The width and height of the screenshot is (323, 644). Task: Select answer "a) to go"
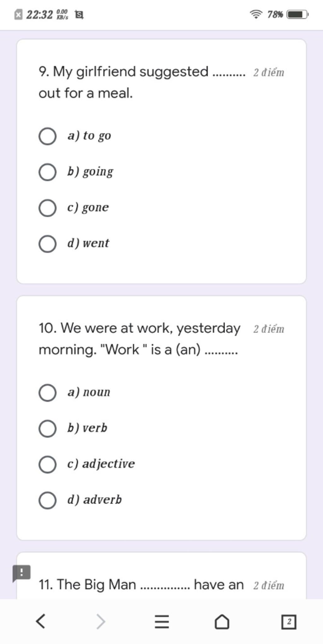pos(48,136)
